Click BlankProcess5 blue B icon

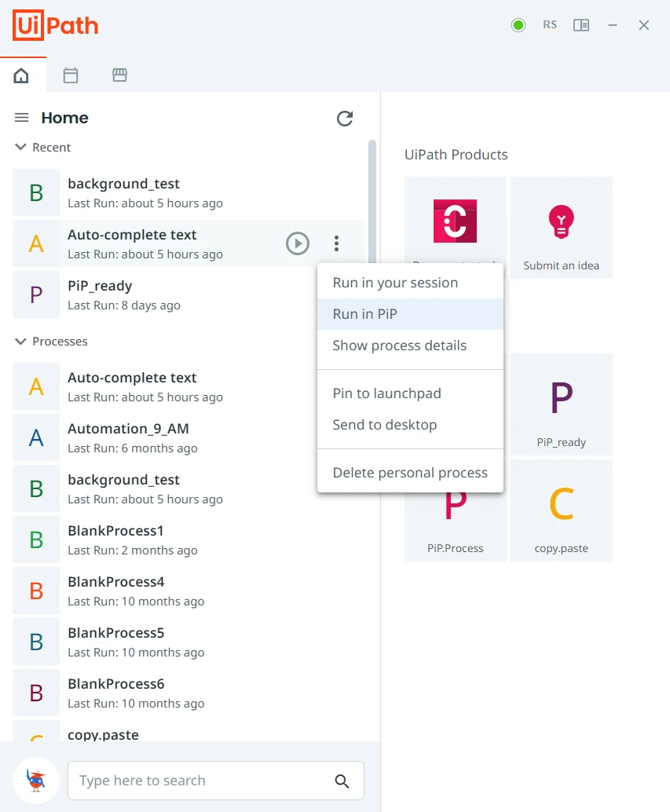[36, 642]
